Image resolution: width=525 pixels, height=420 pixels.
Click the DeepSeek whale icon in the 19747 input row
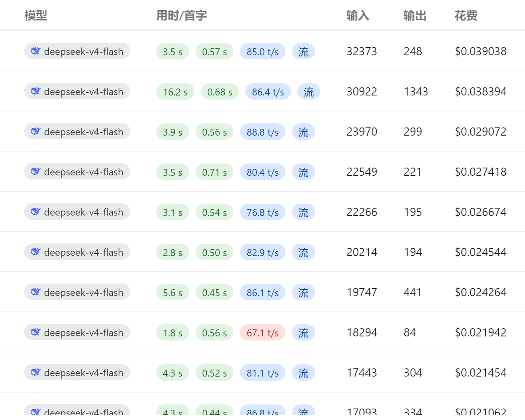point(36,292)
